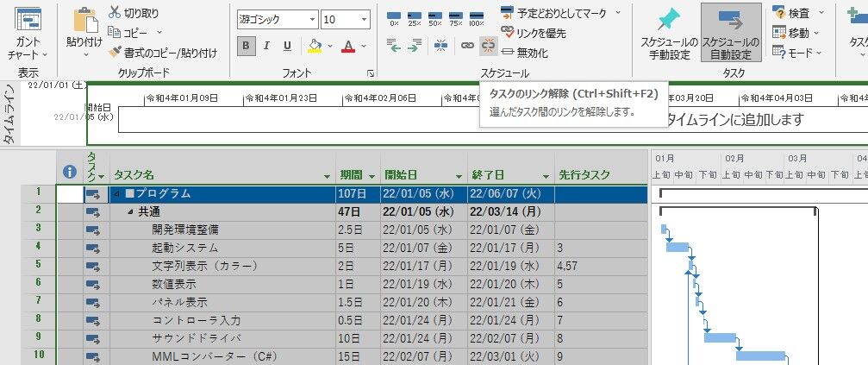868x365 pixels.
Task: Select the パネル表示 task name
Action: (x=179, y=302)
